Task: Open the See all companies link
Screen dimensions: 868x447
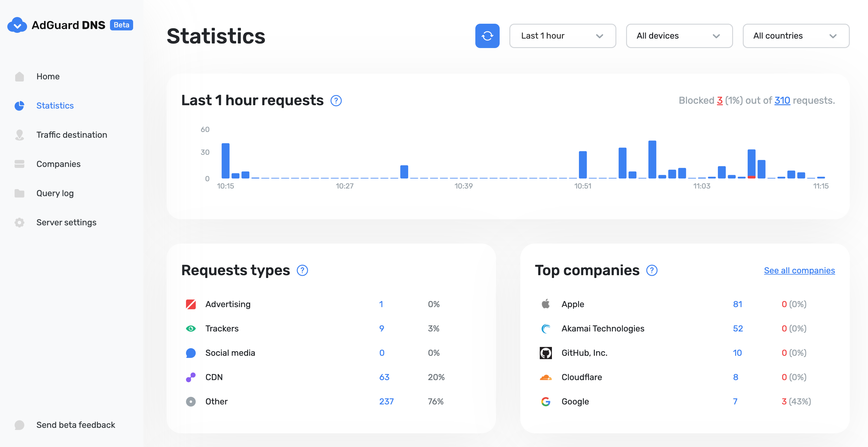Action: pyautogui.click(x=799, y=270)
